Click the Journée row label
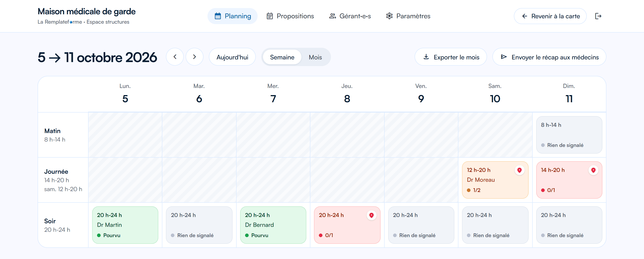This screenshot has height=259, width=644. coord(56,171)
